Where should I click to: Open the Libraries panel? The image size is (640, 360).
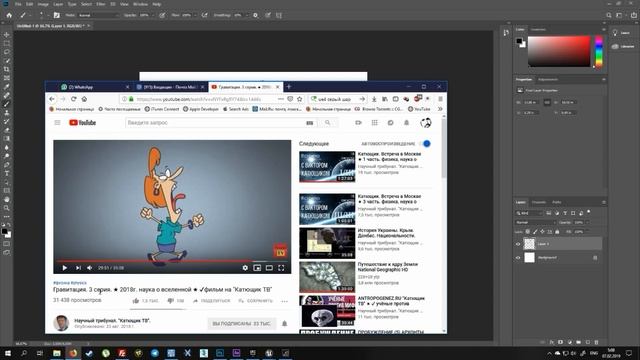pyautogui.click(x=622, y=47)
